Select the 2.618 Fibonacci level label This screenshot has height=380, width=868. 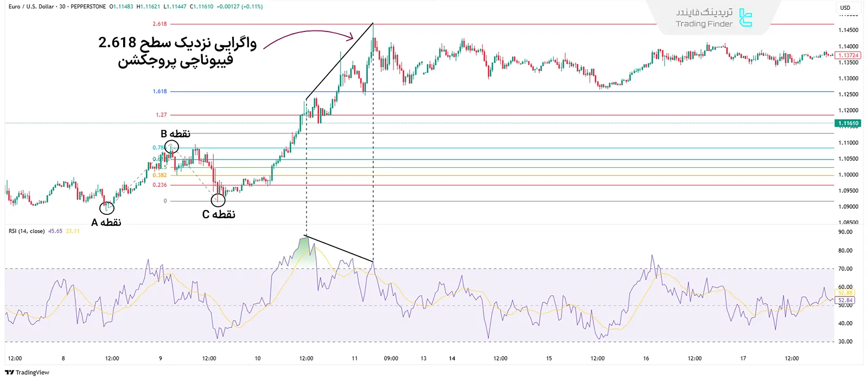[159, 24]
